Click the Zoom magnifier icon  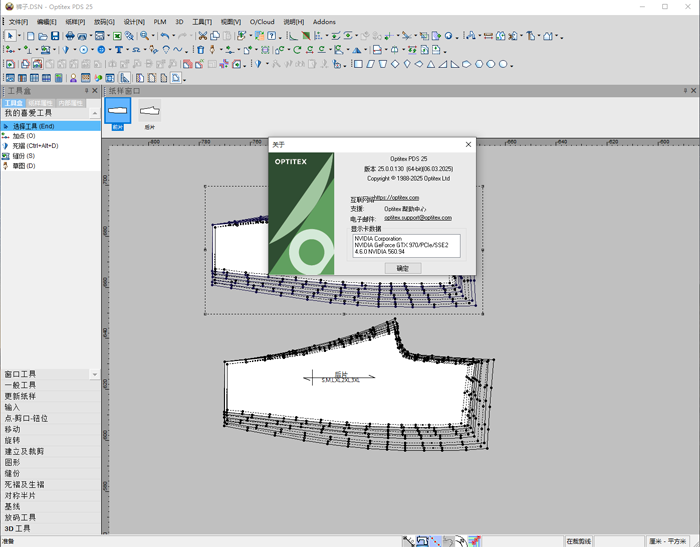144,36
